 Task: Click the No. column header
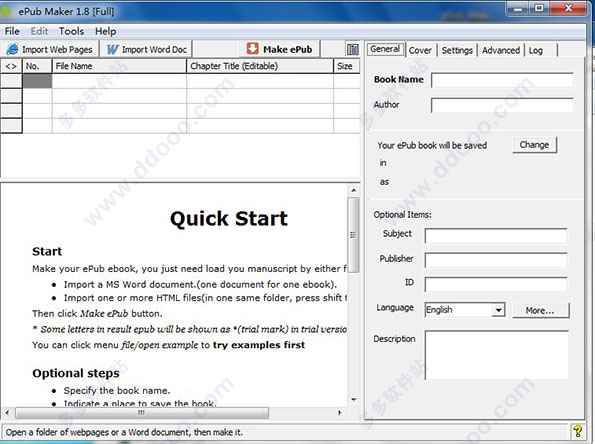[37, 66]
